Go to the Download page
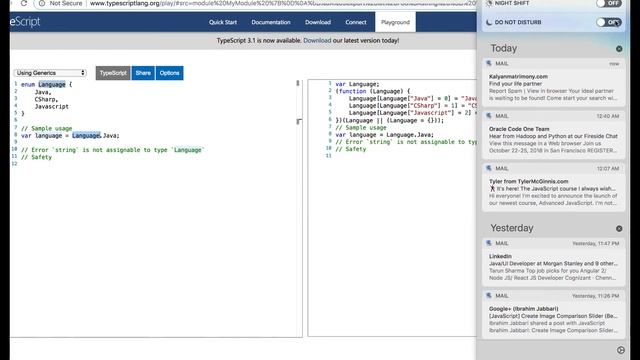 tap(318, 22)
